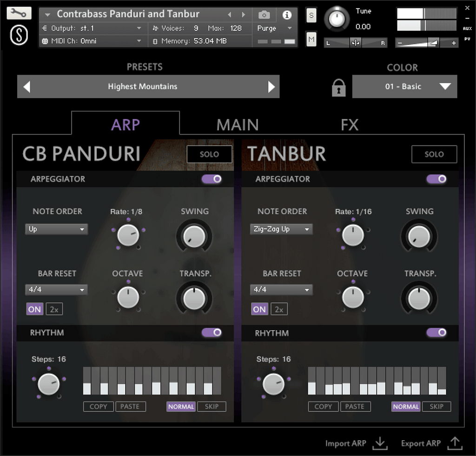Open Tanbur Note Order dropdown showing Zig-Zag Up

(281, 229)
